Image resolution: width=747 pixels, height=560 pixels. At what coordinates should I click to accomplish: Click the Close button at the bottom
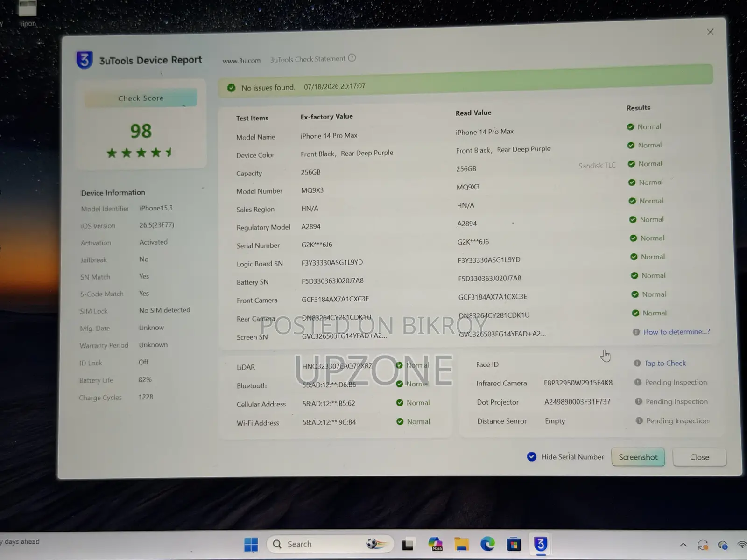click(699, 457)
